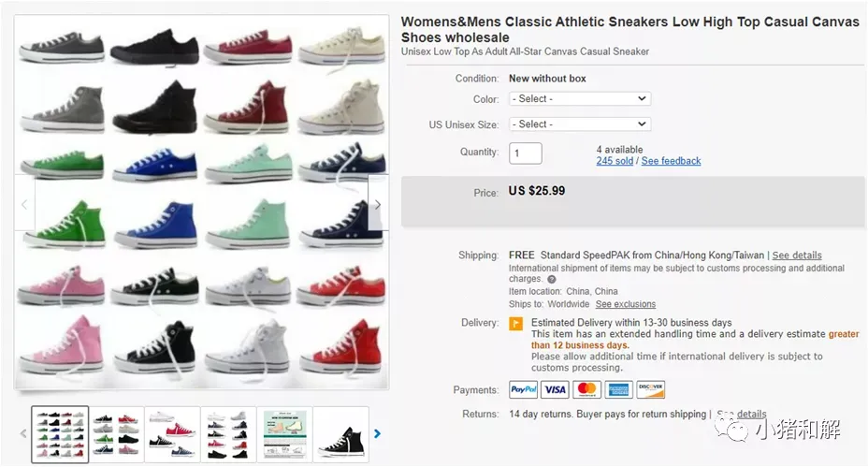Go back in thumbnail strip with left arrow

23,433
